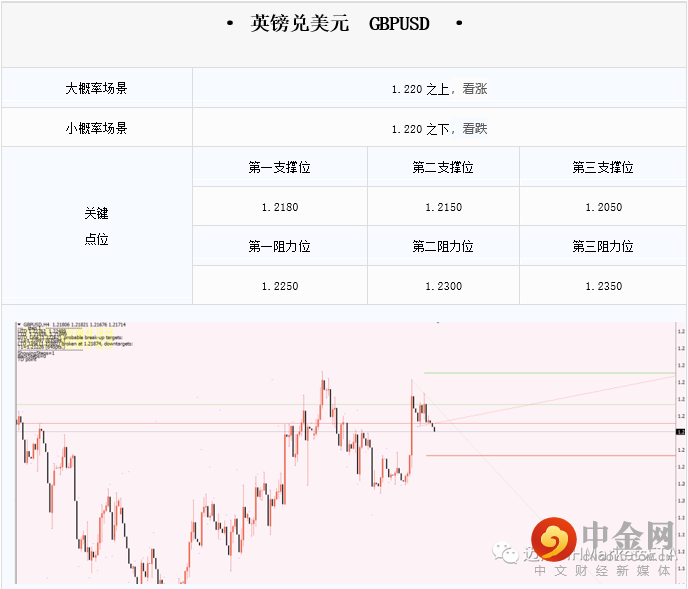688x589 pixels.
Task: Select the 第一阻力位 header cell
Action: point(280,246)
